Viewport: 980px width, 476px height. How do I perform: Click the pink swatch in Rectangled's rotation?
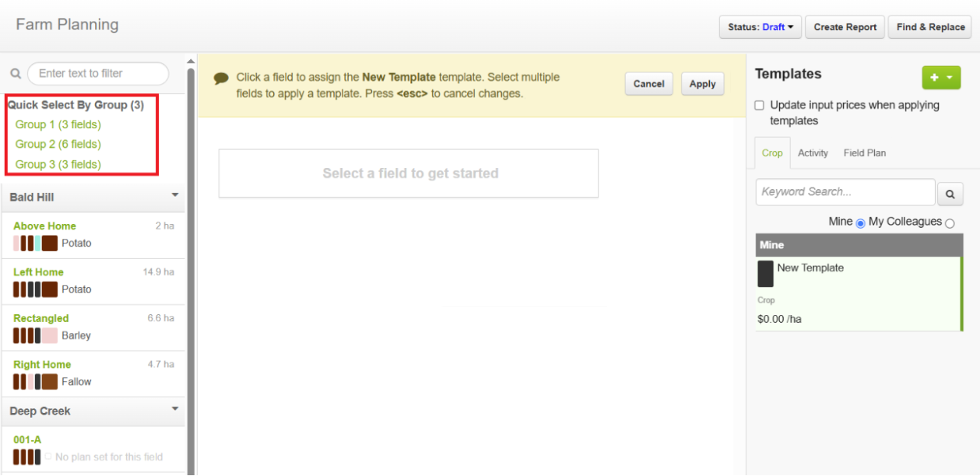click(50, 336)
